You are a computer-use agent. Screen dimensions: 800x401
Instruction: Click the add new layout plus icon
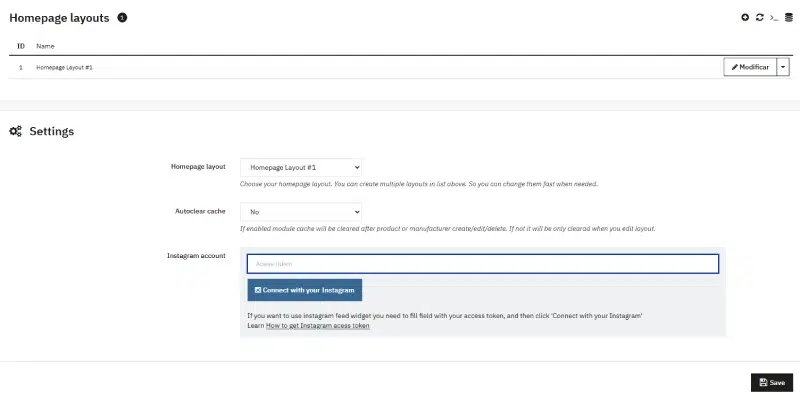(745, 18)
